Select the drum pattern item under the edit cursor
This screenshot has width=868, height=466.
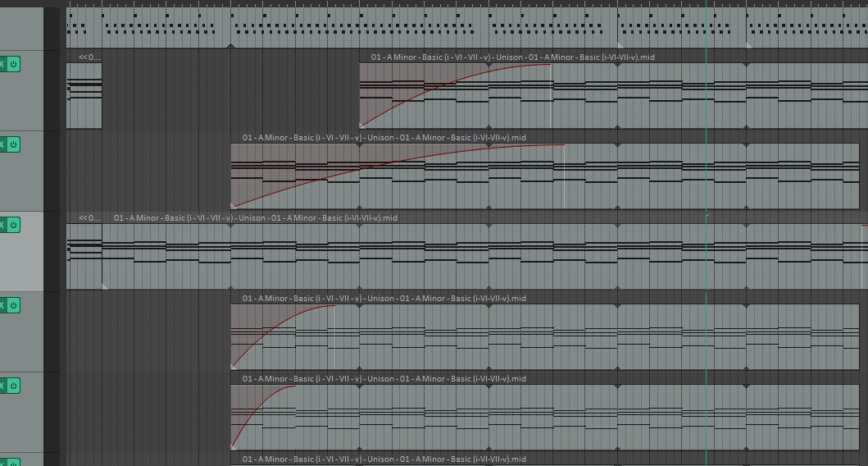[x=682, y=28]
